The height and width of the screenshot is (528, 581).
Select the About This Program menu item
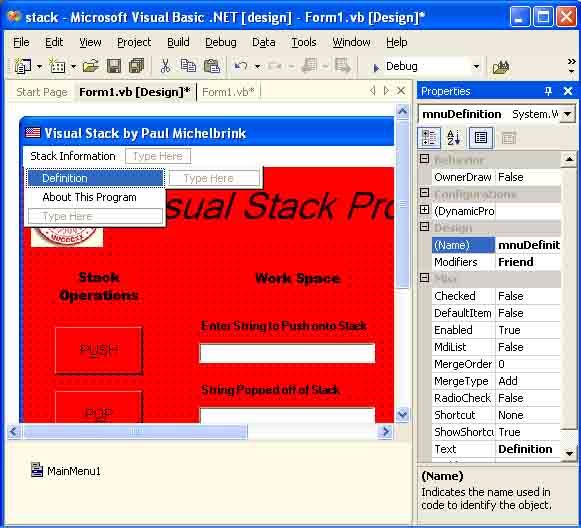(x=96, y=197)
